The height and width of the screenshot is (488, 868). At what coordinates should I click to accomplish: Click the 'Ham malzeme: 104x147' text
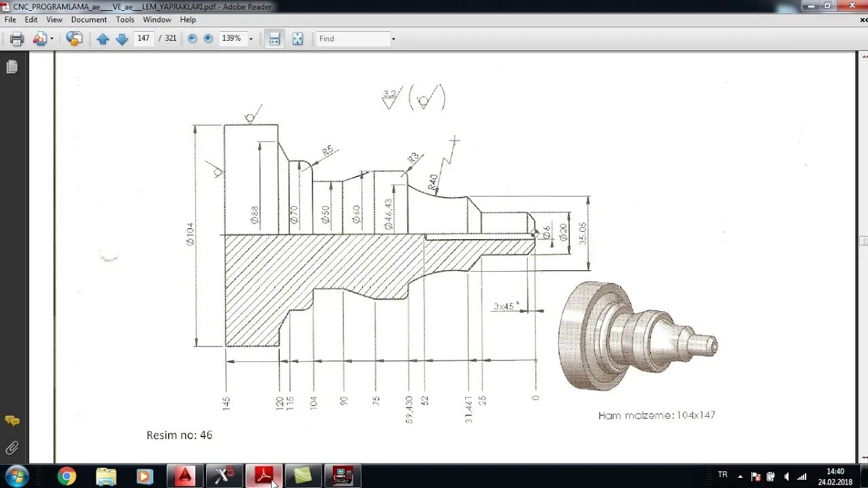click(656, 415)
